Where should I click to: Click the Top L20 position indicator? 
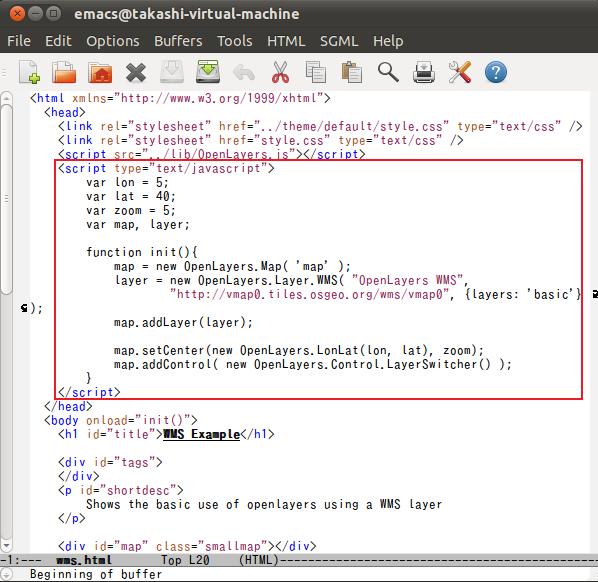click(x=185, y=560)
